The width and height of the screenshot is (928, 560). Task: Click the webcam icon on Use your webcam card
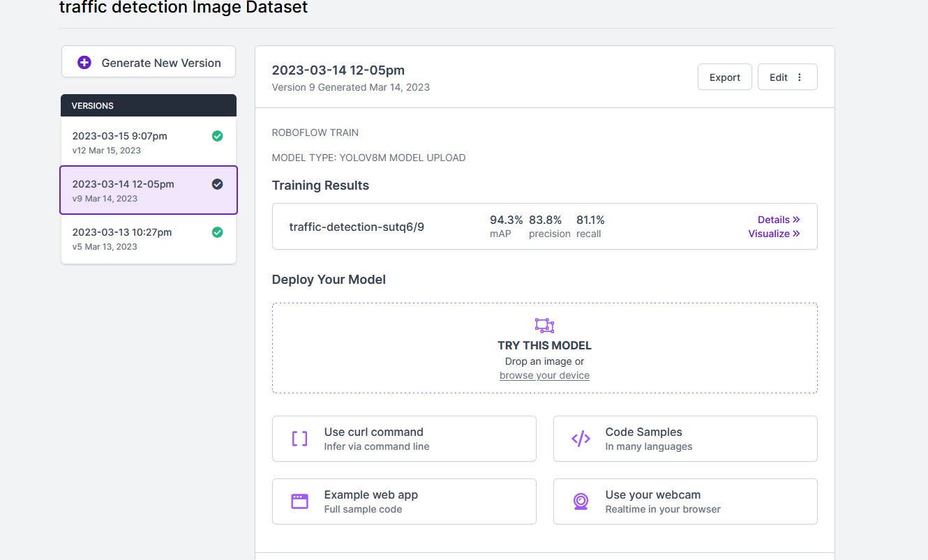coord(580,501)
